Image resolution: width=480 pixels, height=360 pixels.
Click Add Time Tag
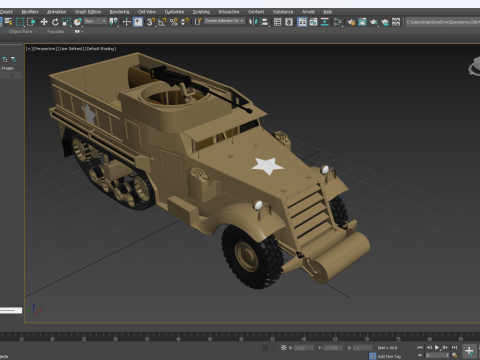pos(389,356)
